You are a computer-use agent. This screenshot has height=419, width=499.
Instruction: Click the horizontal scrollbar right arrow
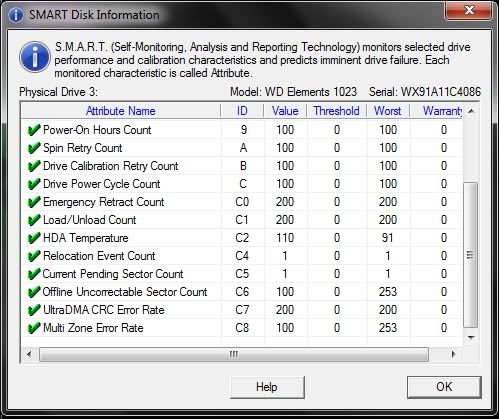[453, 354]
